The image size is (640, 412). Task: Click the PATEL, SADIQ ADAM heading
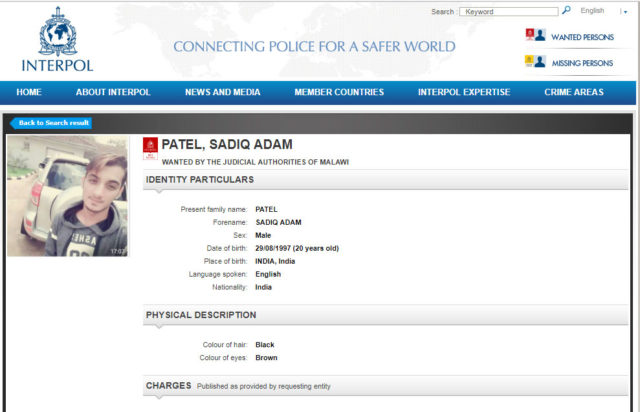click(227, 145)
